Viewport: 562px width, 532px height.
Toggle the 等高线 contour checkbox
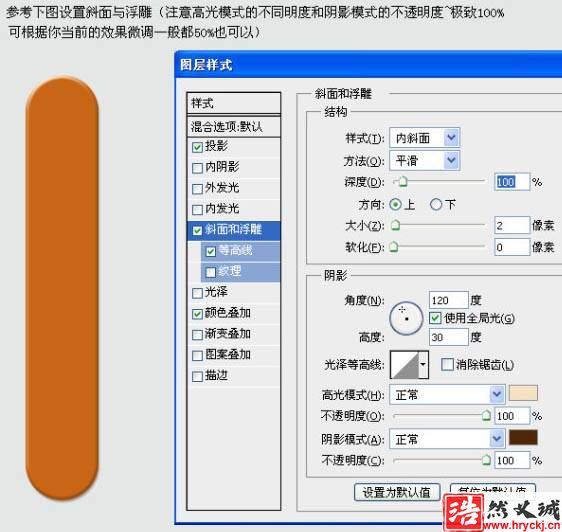(x=211, y=251)
